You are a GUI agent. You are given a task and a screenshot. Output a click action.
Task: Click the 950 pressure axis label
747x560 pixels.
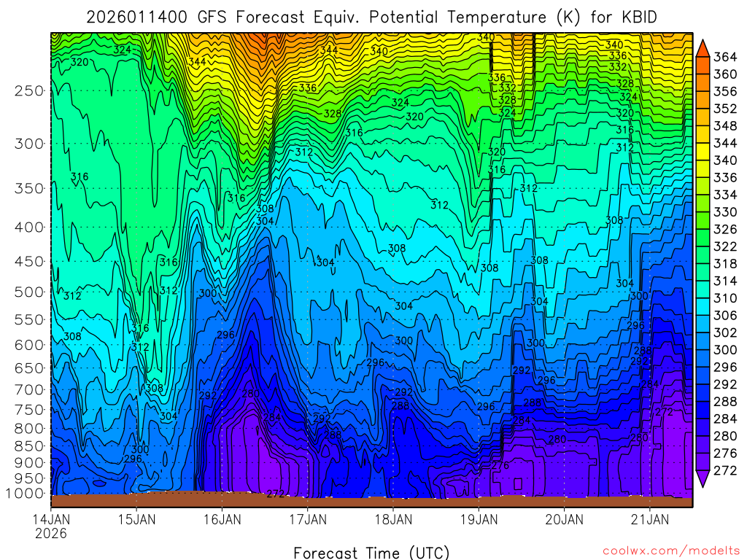[x=28, y=478]
